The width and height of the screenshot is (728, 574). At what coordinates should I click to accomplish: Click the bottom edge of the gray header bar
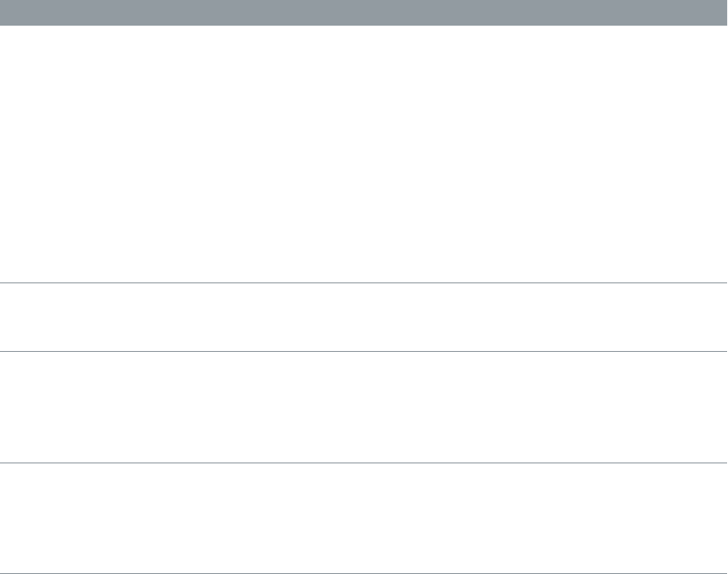click(364, 24)
